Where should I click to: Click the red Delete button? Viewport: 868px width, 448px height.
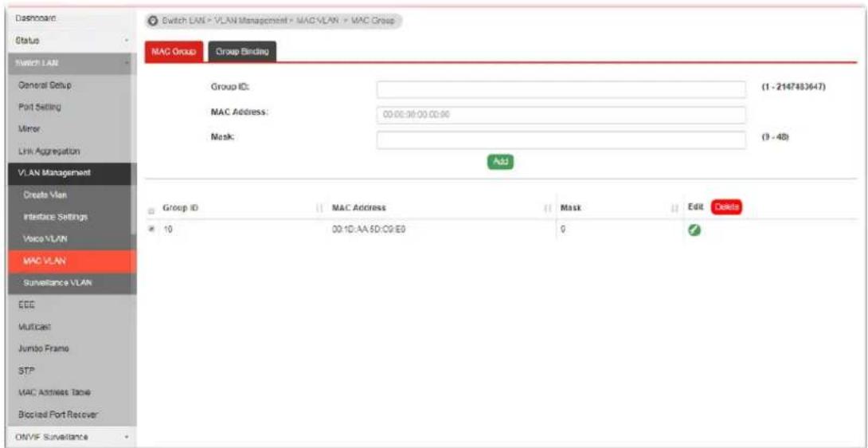click(x=725, y=206)
